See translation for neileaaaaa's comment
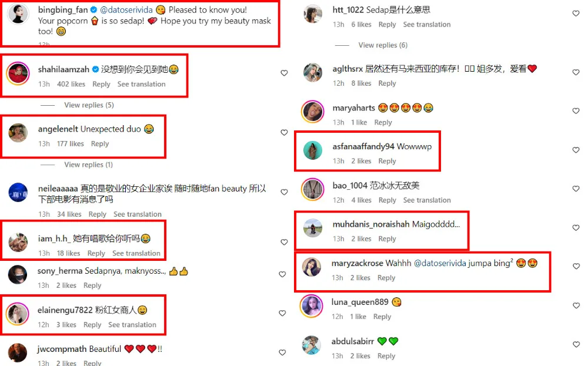Screen dimensions: 588x366 tap(138, 214)
